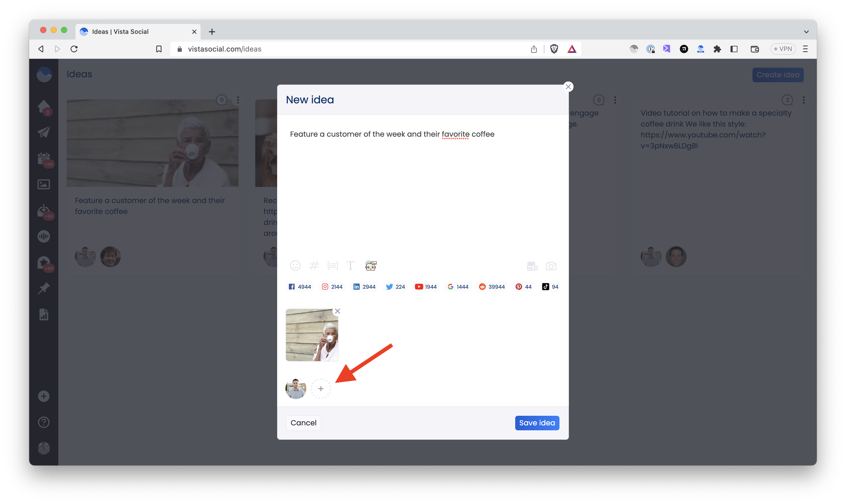
Task: Open Brave Shields lion icon
Action: coord(554,49)
